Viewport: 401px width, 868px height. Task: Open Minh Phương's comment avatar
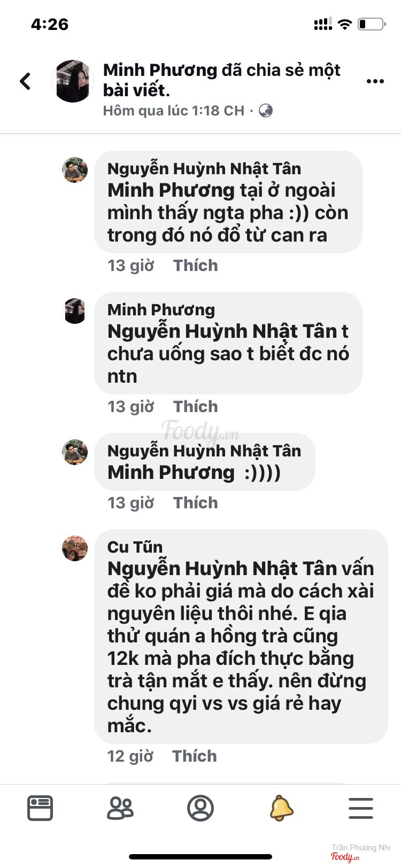click(75, 311)
